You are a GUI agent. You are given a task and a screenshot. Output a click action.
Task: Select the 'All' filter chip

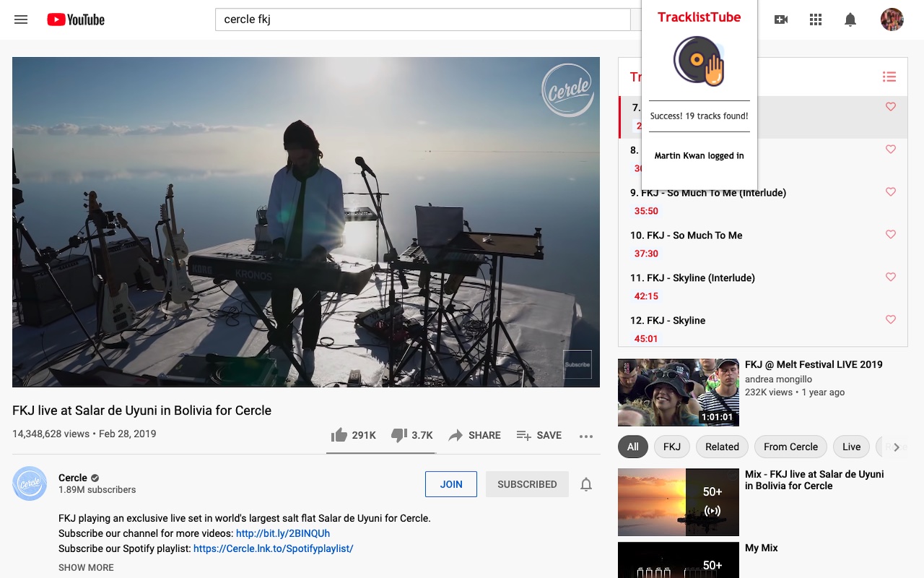pyautogui.click(x=633, y=447)
